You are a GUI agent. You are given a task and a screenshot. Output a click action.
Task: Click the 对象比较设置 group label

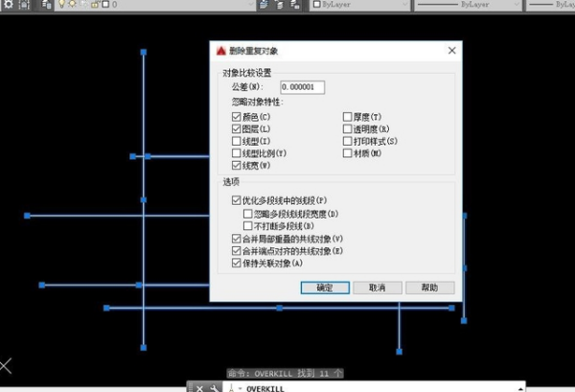[247, 73]
